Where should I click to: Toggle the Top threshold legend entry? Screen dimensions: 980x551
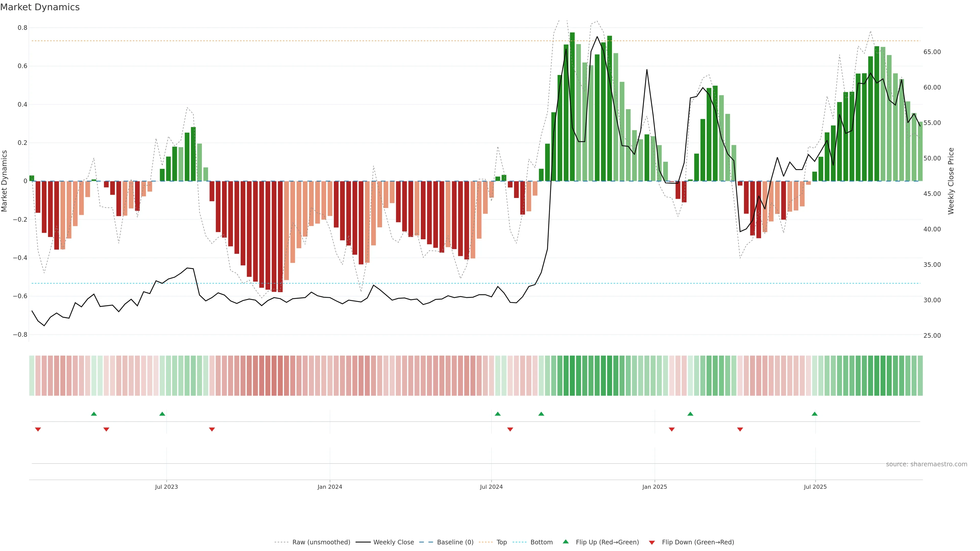click(x=501, y=542)
